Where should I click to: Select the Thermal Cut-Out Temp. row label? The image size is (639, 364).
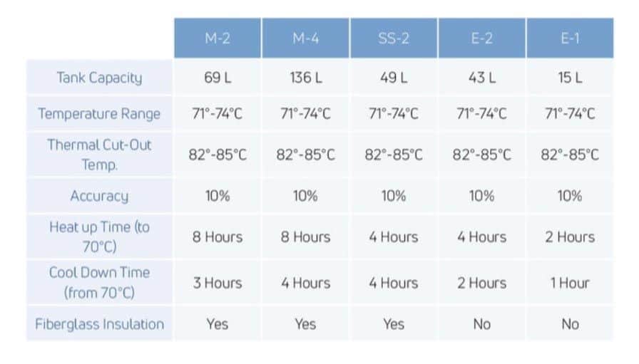(99, 154)
